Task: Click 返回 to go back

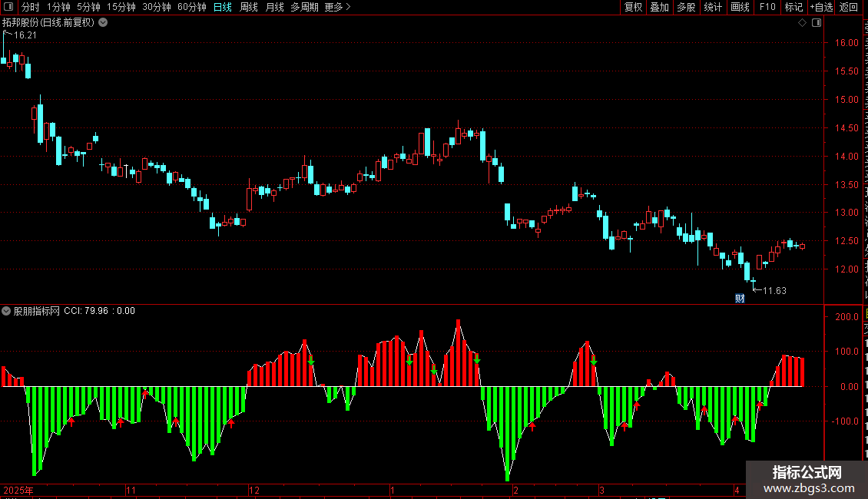Action: (849, 7)
